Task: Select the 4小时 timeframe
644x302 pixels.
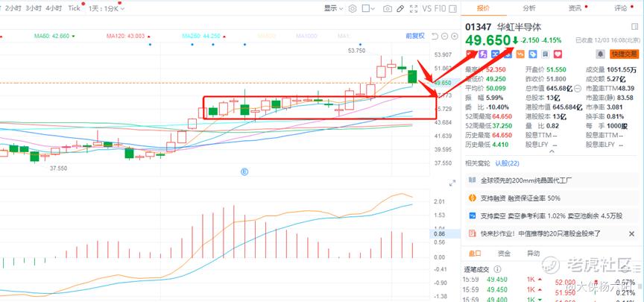Action: [54, 8]
